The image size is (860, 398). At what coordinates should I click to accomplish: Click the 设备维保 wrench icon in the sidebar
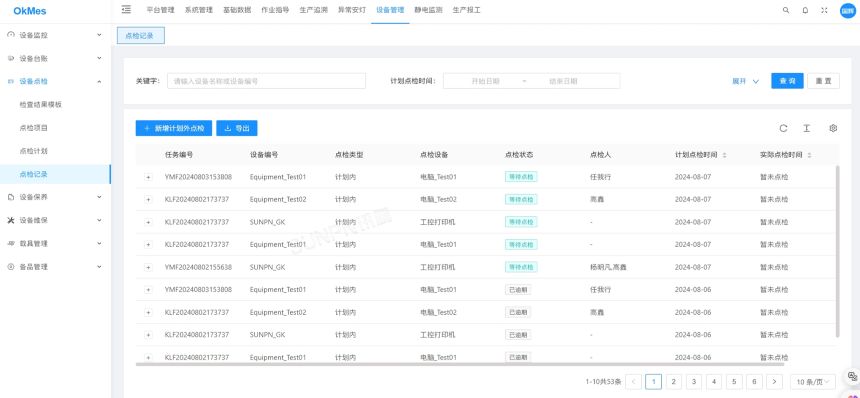click(x=10, y=220)
